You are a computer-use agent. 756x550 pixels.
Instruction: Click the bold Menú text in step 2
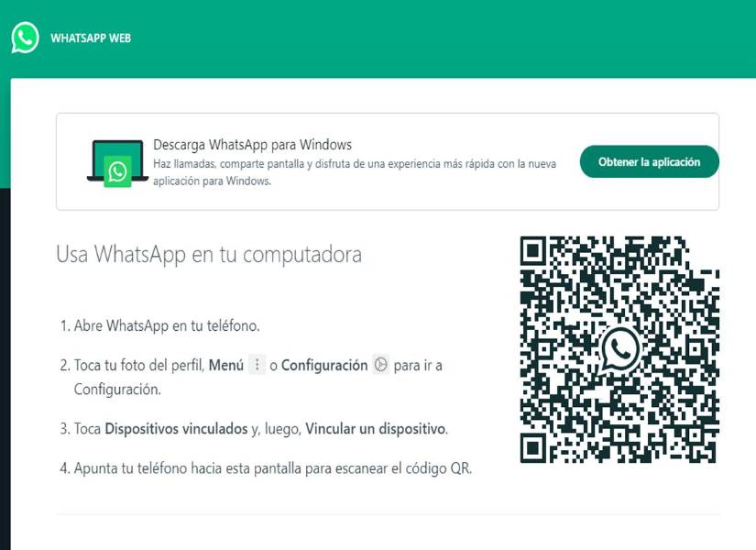(x=226, y=365)
